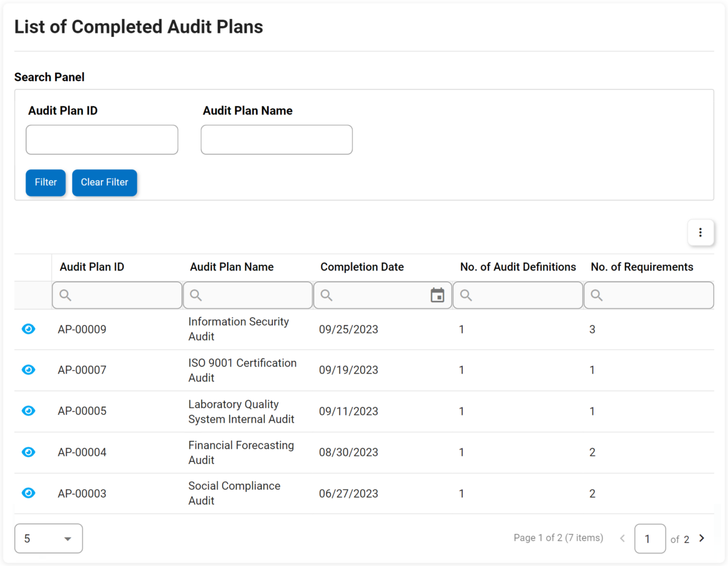The width and height of the screenshot is (728, 566).
Task: Click the Filter button
Action: click(x=45, y=183)
